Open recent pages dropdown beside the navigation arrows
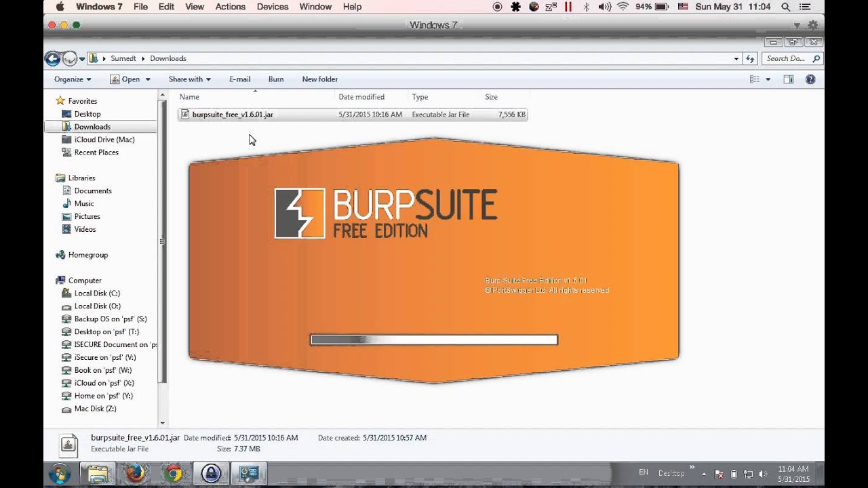Viewport: 868px width, 488px height. [82, 59]
